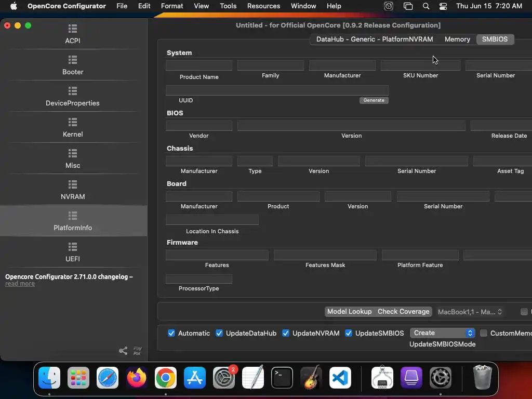Click the Chassis Type field
Viewport: 532px width, 399px height.
(255, 161)
